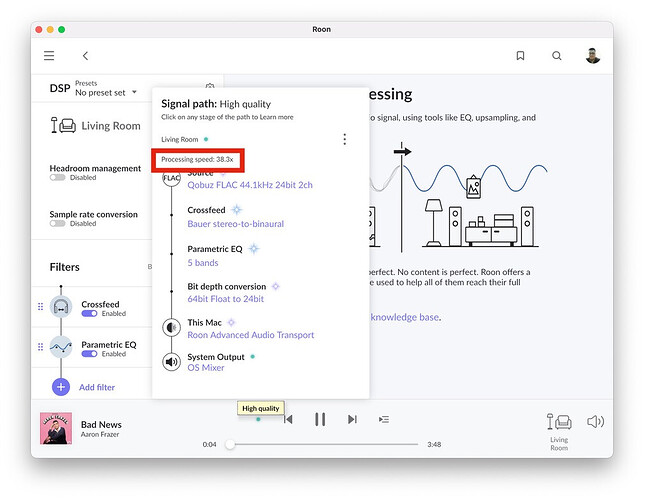
Task: Click the System Output speaker icon
Action: [x=172, y=362]
